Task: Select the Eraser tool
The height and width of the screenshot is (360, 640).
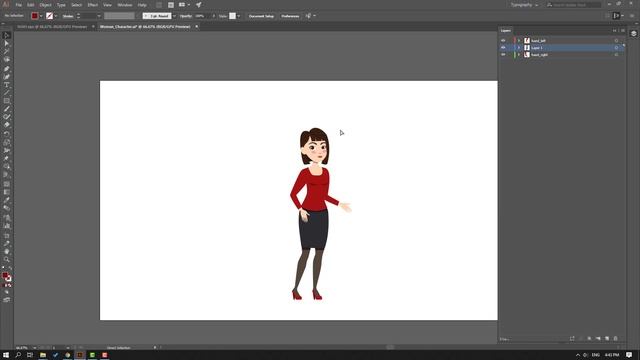Action: click(7, 125)
